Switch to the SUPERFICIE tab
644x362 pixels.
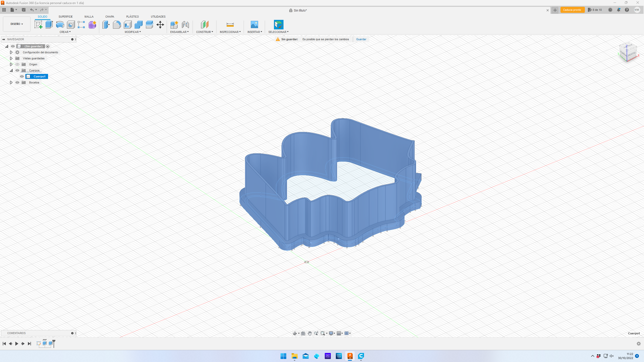pos(65,17)
